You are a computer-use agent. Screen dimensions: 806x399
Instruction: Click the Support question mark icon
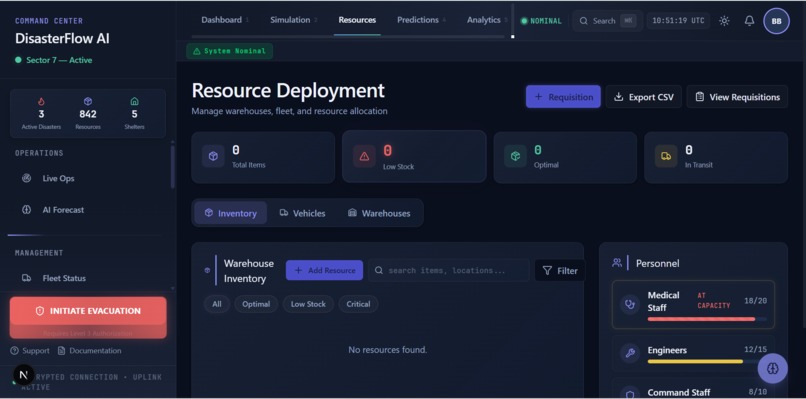click(x=14, y=351)
